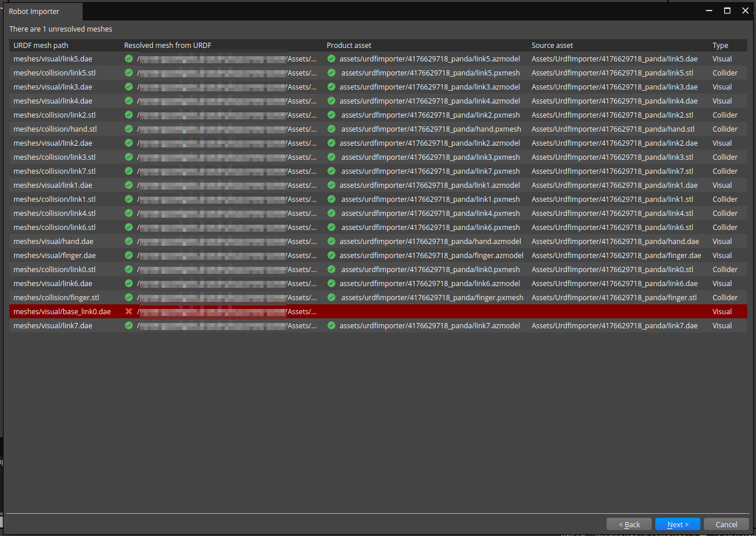Select the unresolved meshes/visual/base_link0.dae row
Screen dimensions: 756x536
62,311
